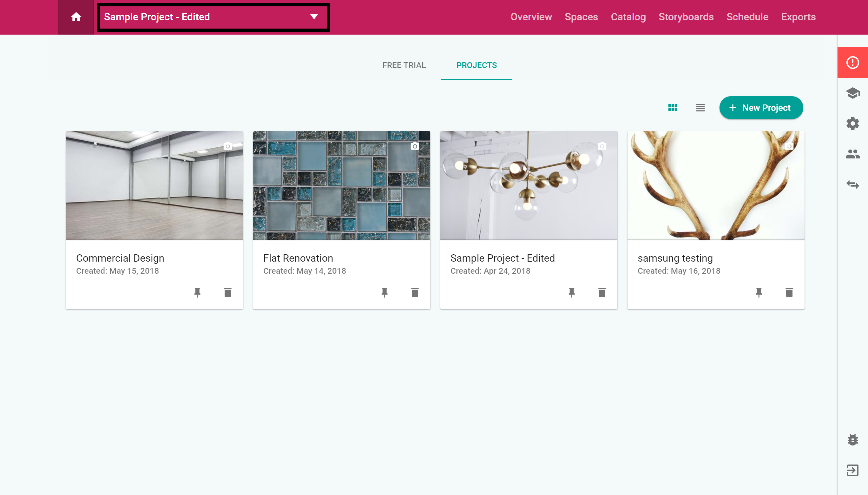Viewport: 868px width, 495px height.
Task: Click the samsung testing title
Action: click(x=675, y=258)
